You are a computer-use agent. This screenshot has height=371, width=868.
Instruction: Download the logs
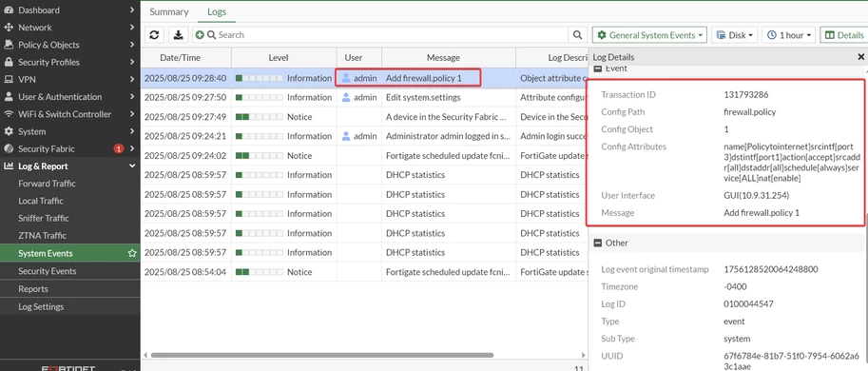[x=178, y=35]
